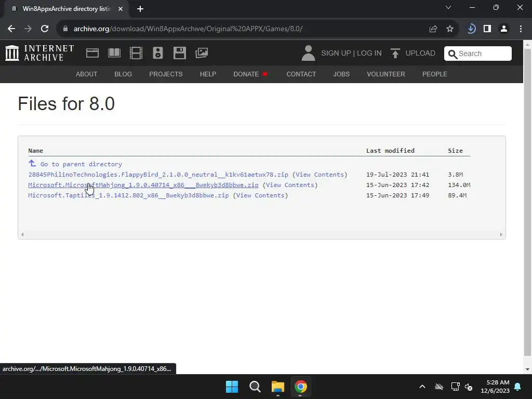The height and width of the screenshot is (399, 532).
Task: Click file listing's left scroll arrow
Action: point(22,234)
